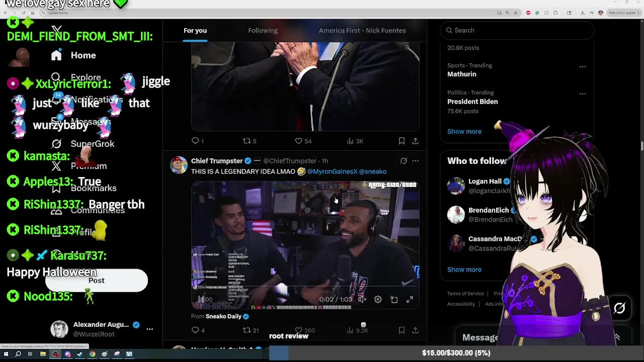Open account menu dots next to Alexander Augu...

click(149, 329)
